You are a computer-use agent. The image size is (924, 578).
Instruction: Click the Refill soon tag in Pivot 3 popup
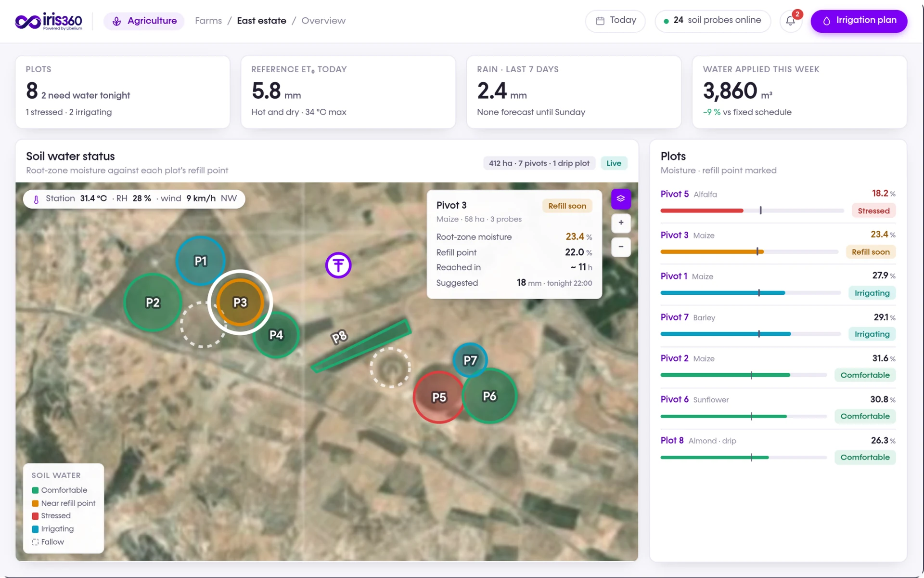(x=567, y=206)
